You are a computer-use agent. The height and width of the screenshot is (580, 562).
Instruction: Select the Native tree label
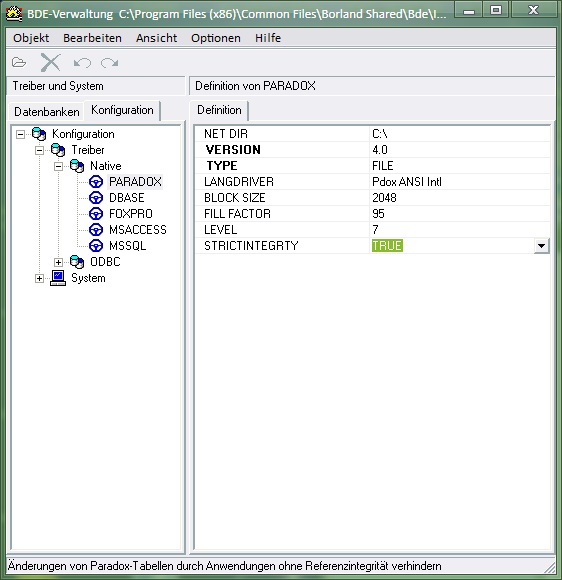[x=105, y=166]
